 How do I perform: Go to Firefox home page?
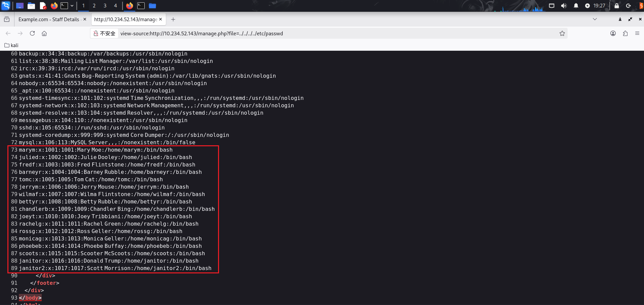(x=44, y=33)
